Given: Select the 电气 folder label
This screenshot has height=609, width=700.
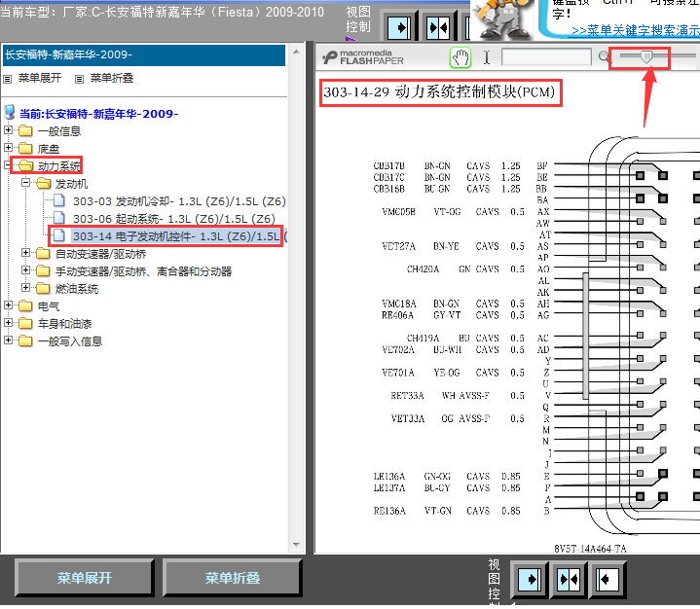Looking at the screenshot, I should [49, 306].
